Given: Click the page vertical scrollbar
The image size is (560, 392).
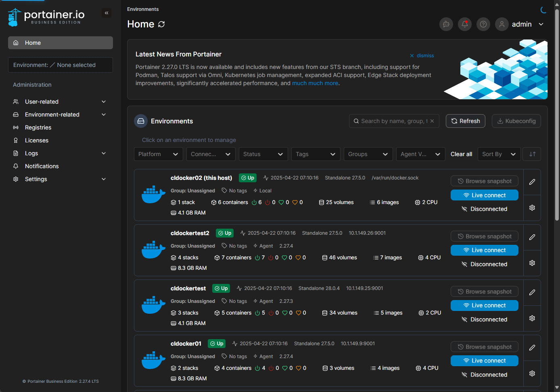Looking at the screenshot, I should [557, 115].
